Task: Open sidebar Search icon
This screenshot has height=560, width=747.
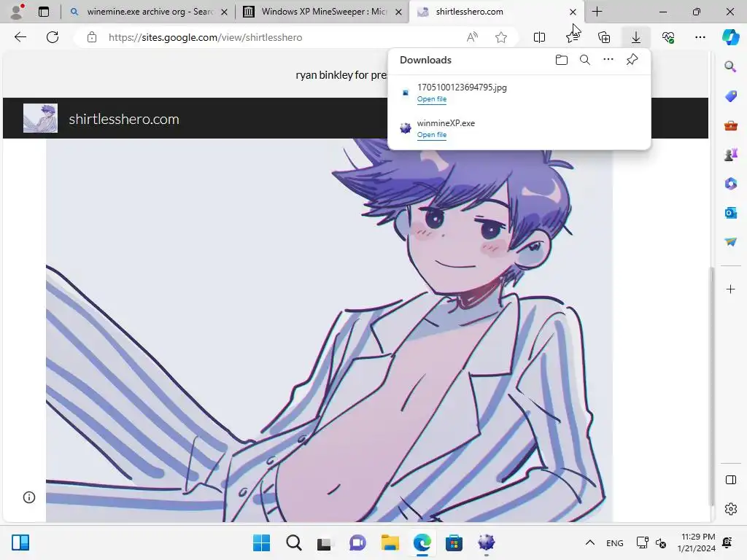Action: pos(730,66)
